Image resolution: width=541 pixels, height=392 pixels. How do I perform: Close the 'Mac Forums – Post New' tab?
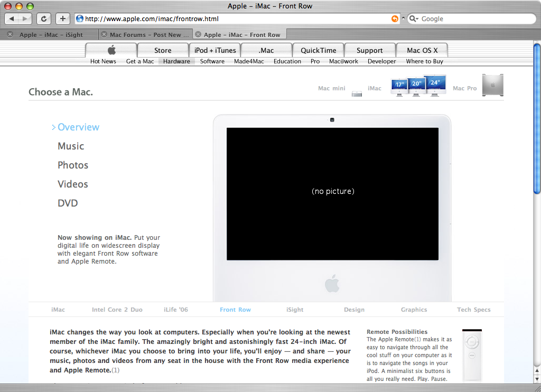(104, 34)
